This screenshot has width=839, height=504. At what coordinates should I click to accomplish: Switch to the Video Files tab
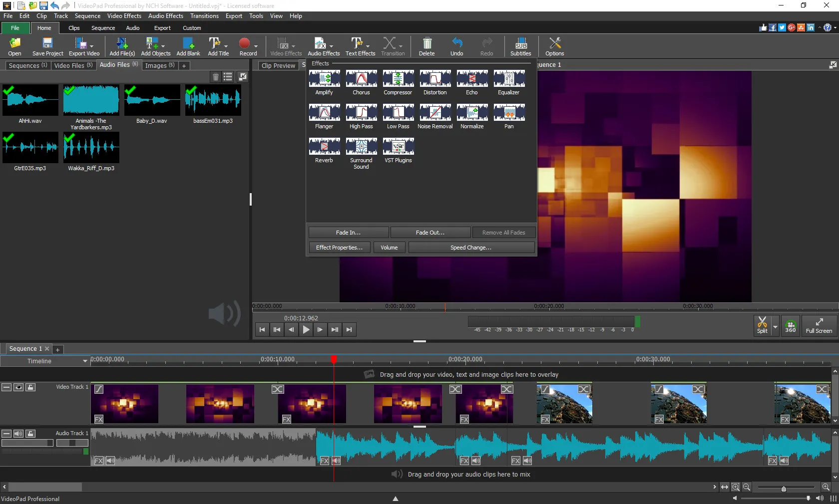pos(73,65)
